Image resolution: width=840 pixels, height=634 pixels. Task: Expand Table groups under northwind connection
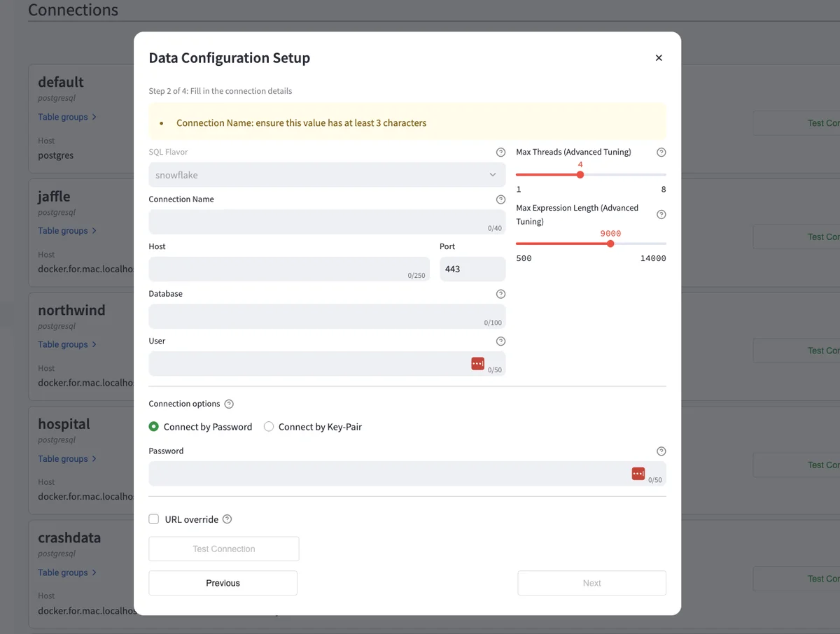coord(67,344)
